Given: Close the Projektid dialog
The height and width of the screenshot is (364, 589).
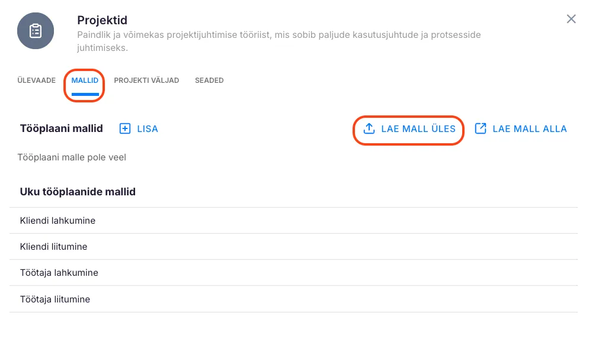Looking at the screenshot, I should (571, 19).
